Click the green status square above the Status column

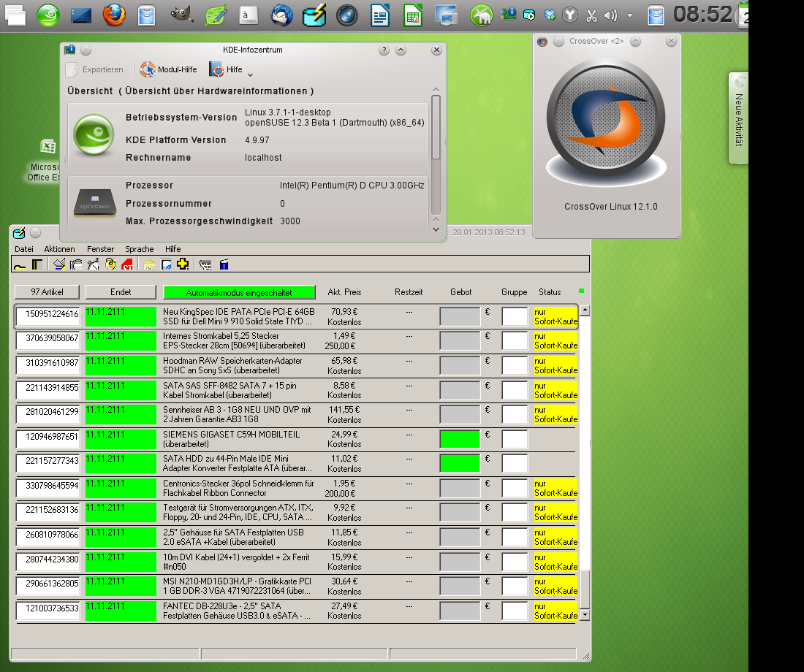click(x=581, y=290)
